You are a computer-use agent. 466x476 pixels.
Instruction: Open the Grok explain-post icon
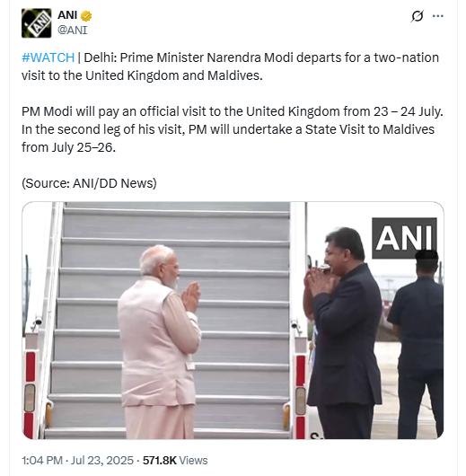pyautogui.click(x=417, y=16)
